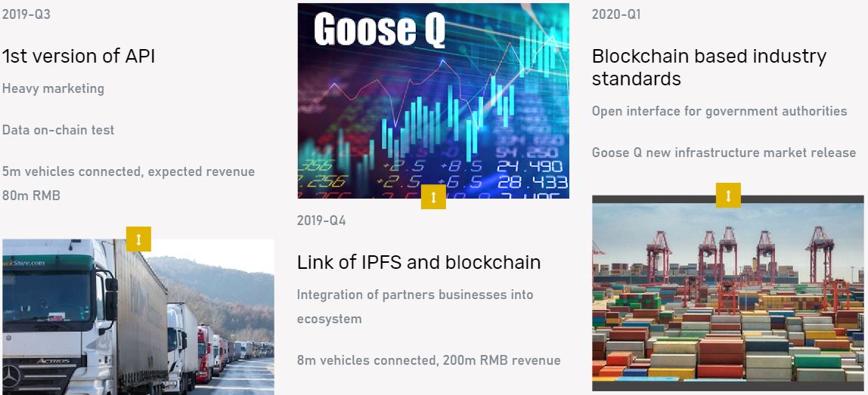
Task: Click Open interface for government authorities text
Action: click(x=719, y=111)
